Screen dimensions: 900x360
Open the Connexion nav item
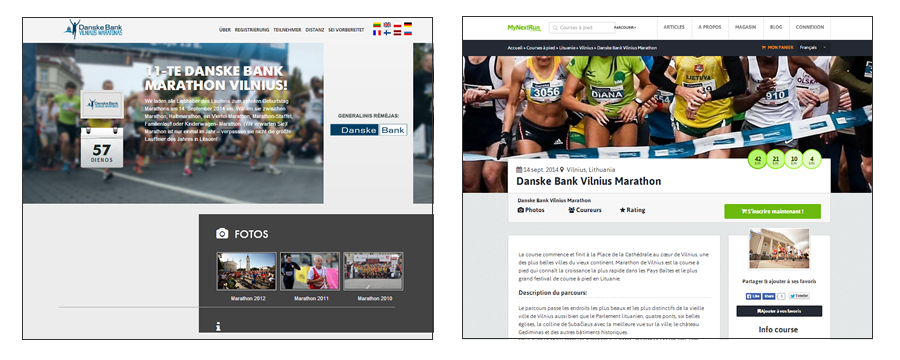tap(809, 27)
